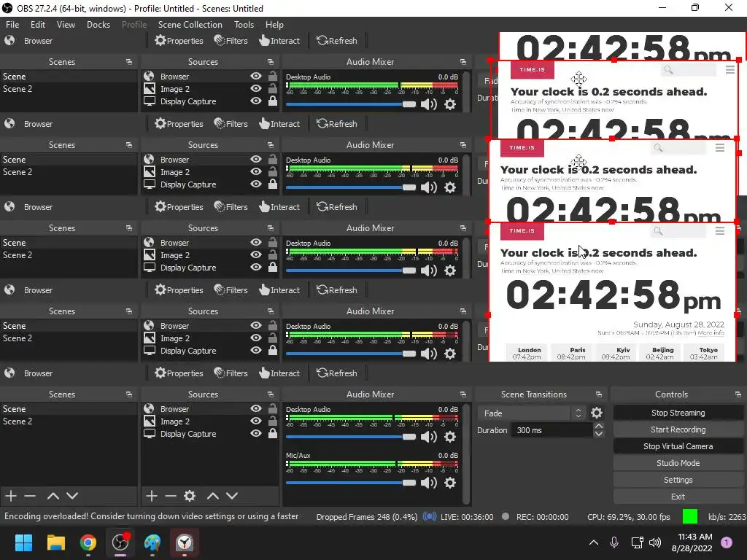747x560 pixels.
Task: Click Stop Streaming in Controls
Action: (678, 413)
